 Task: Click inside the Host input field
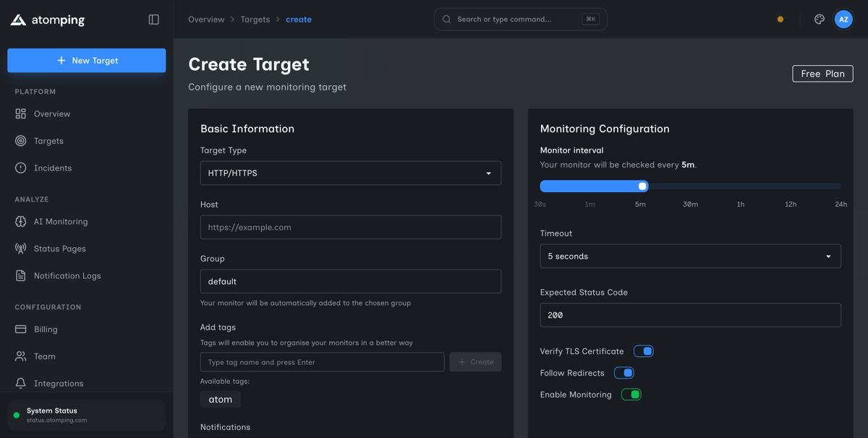click(350, 227)
